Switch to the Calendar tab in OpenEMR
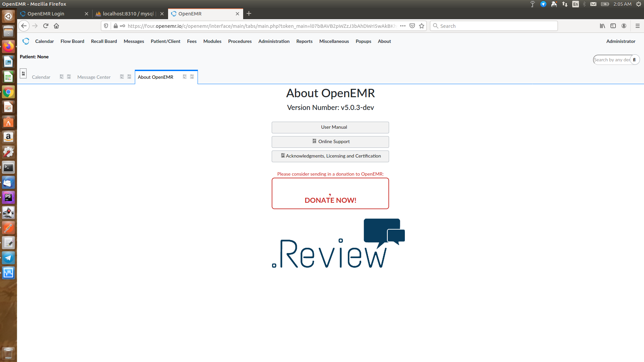644x362 pixels. tap(41, 77)
